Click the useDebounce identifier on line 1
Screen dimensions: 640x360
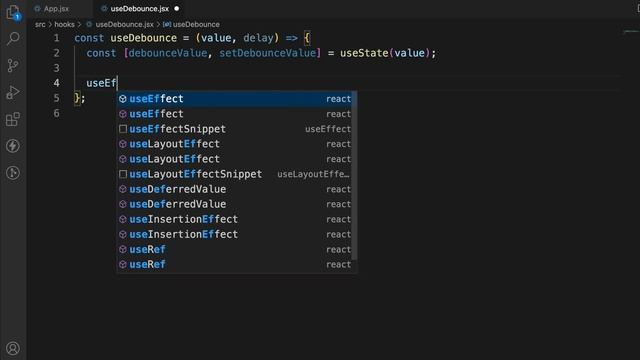coord(144,38)
